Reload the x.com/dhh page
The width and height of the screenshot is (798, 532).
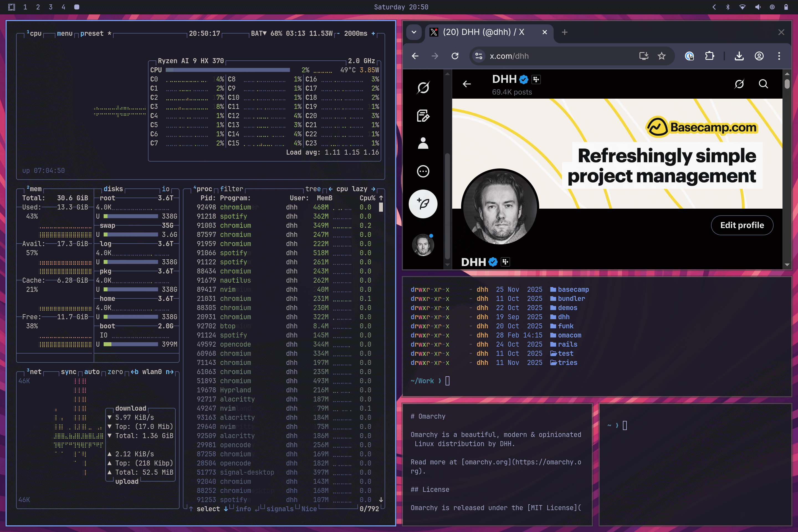(x=455, y=56)
